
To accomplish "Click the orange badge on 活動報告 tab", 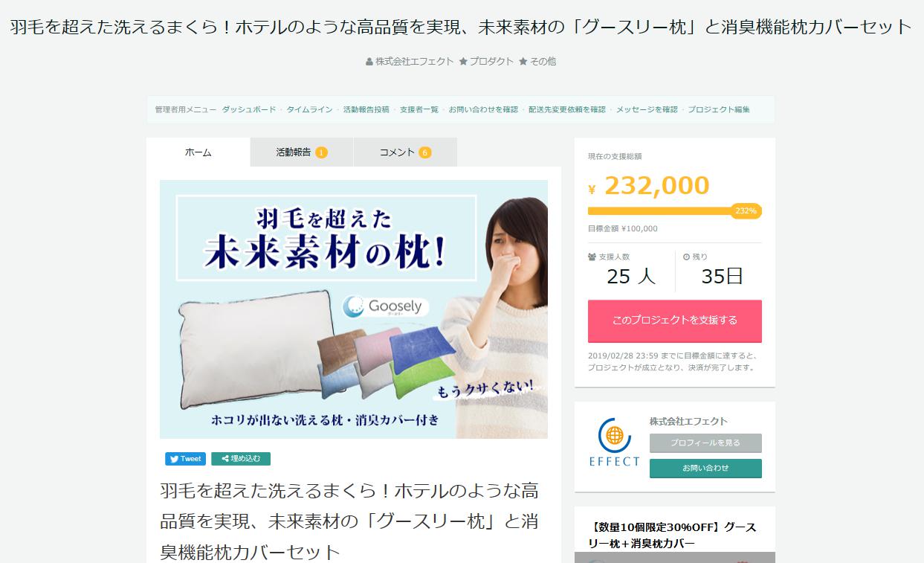I will (321, 152).
